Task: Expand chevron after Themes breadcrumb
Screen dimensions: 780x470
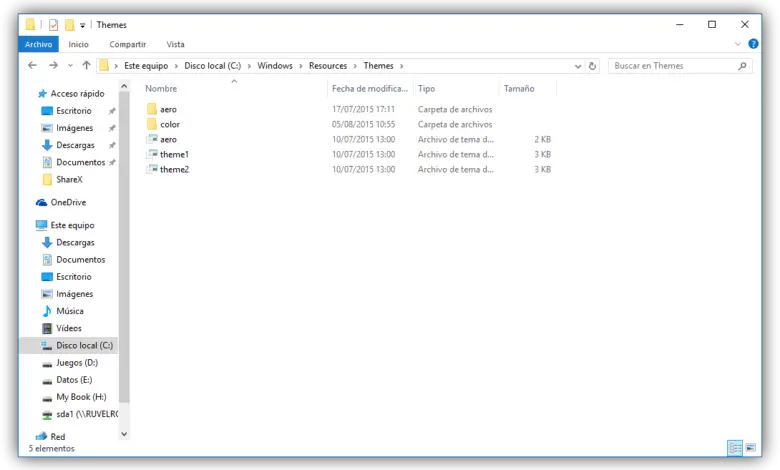Action: coord(401,66)
